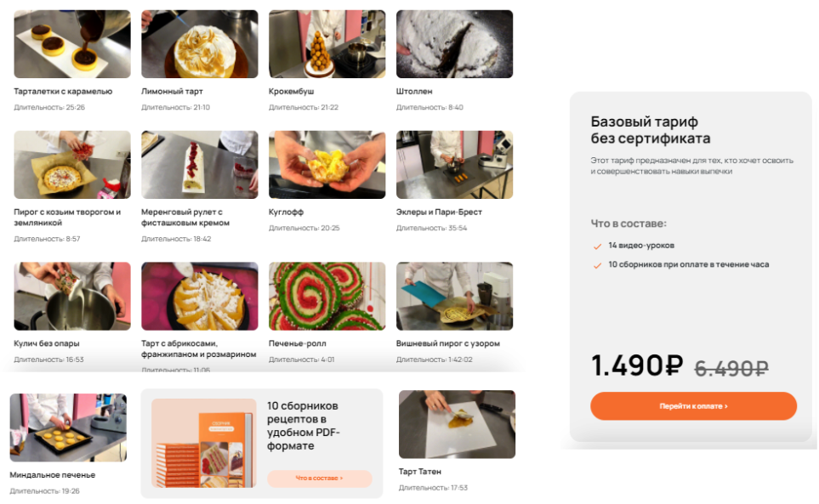Select the 'Вишневый пирог с узором' title link

coord(447,343)
